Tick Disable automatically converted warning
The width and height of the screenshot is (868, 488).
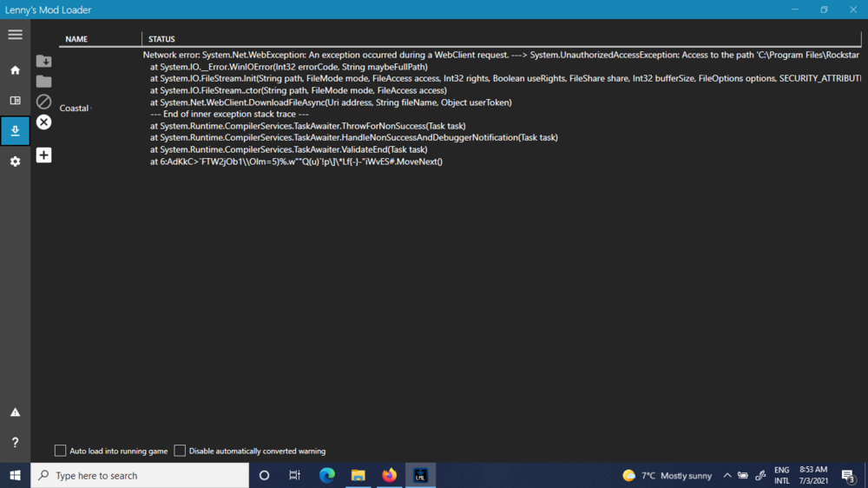pos(180,451)
